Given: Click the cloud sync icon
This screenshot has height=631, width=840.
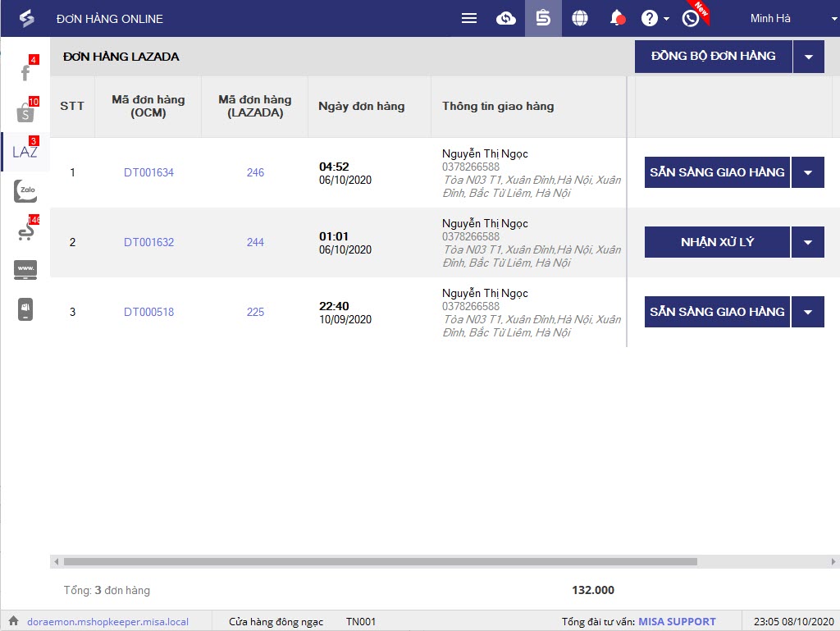Looking at the screenshot, I should tap(505, 19).
